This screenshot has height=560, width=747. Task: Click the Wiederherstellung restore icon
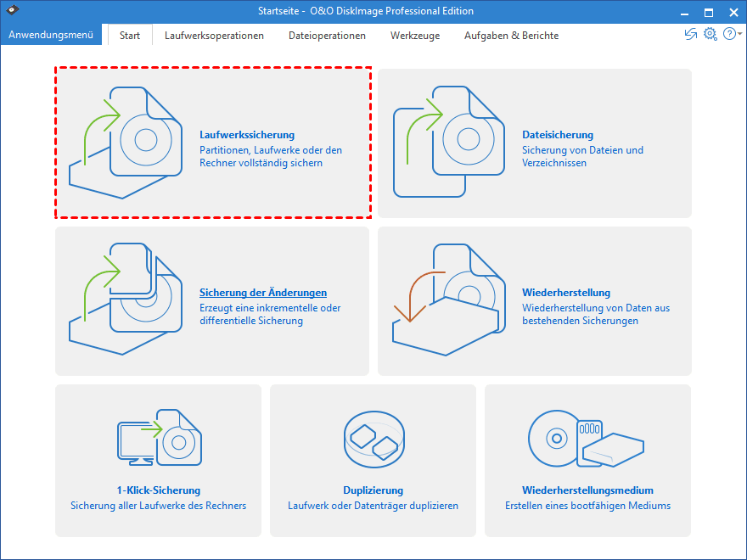449,300
